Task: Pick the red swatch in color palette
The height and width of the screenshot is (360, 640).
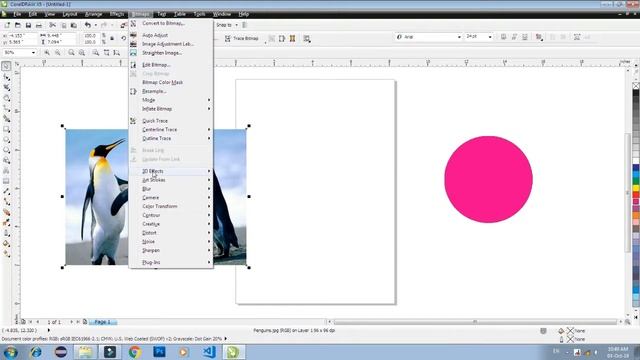Action: click(636, 195)
